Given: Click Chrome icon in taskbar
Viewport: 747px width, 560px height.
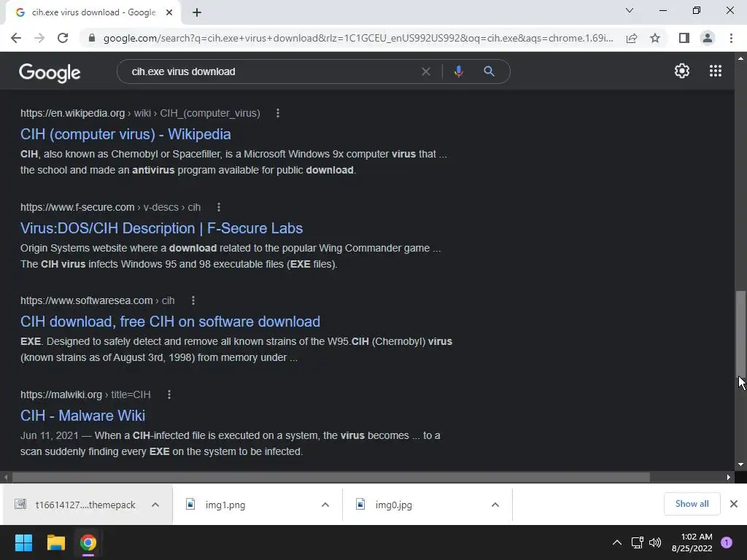Looking at the screenshot, I should tap(88, 542).
